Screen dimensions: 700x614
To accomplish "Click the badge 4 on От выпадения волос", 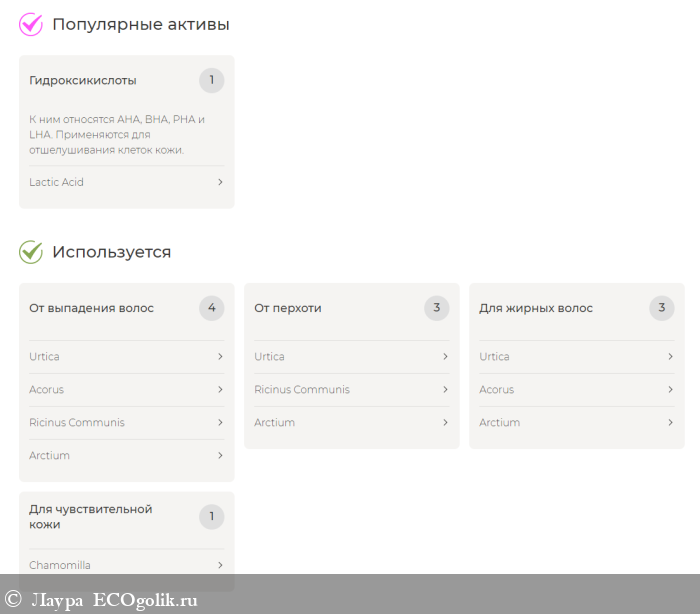I will click(x=211, y=308).
